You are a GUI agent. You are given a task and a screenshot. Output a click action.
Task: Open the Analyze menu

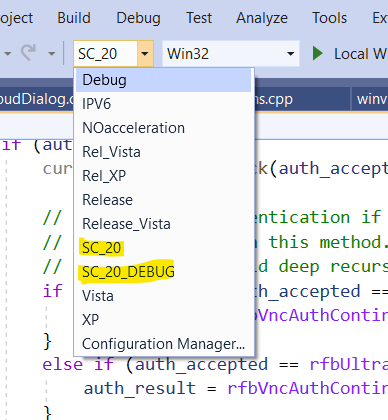tap(262, 18)
